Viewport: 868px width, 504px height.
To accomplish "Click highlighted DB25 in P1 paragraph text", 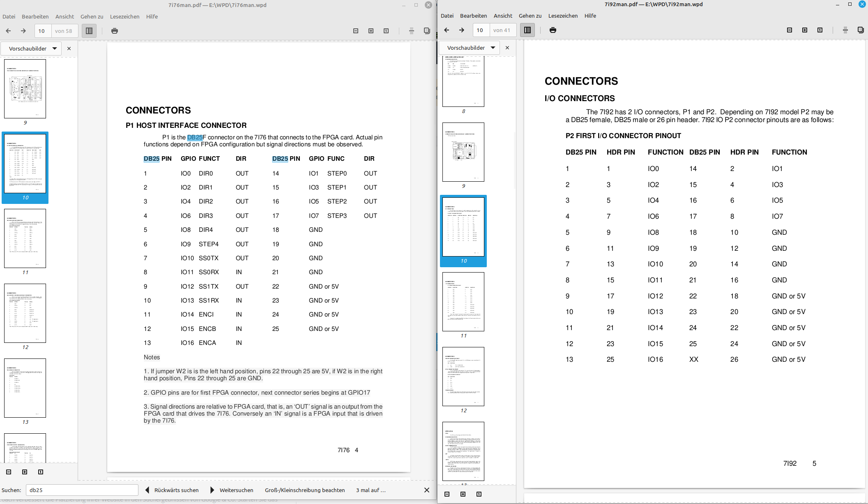I will point(195,137).
